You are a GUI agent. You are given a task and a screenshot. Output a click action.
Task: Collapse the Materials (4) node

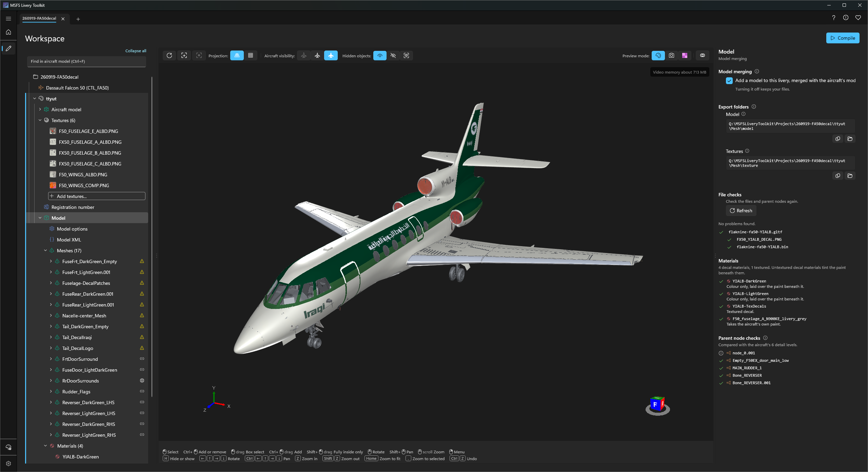45,446
